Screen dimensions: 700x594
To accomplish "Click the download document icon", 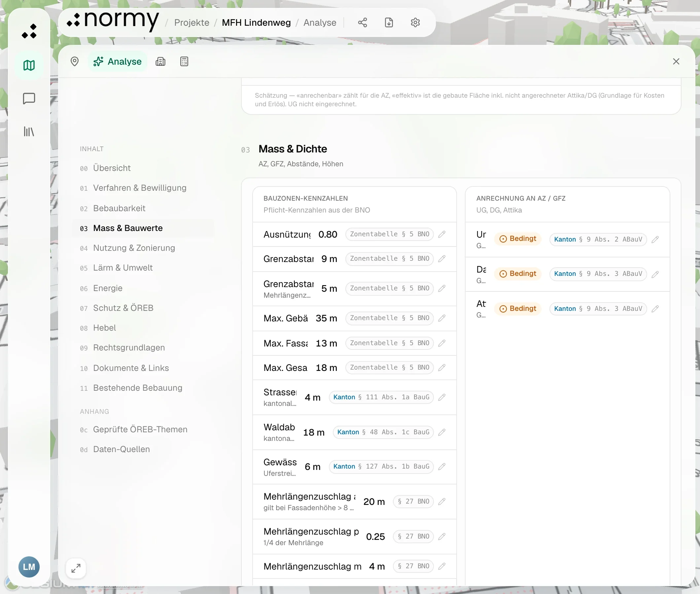I will click(389, 22).
